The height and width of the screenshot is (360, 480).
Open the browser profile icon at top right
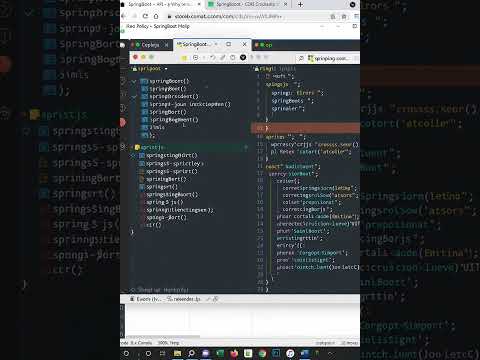point(352,4)
